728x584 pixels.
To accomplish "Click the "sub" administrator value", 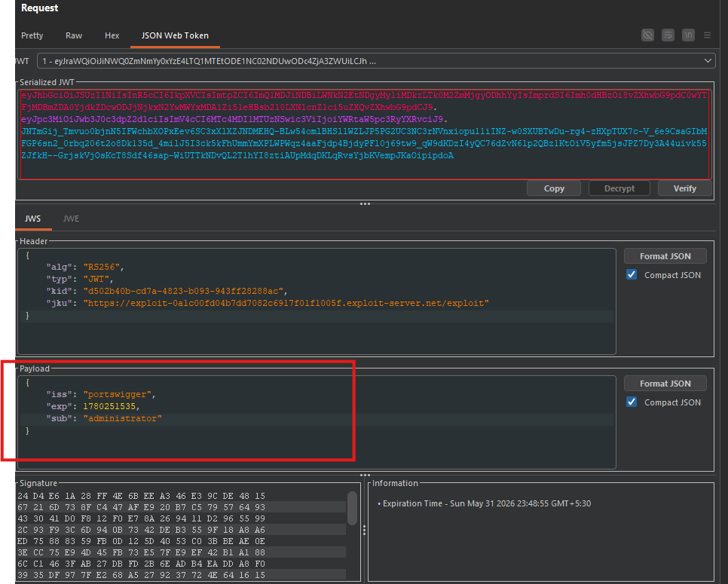I will tap(123, 418).
